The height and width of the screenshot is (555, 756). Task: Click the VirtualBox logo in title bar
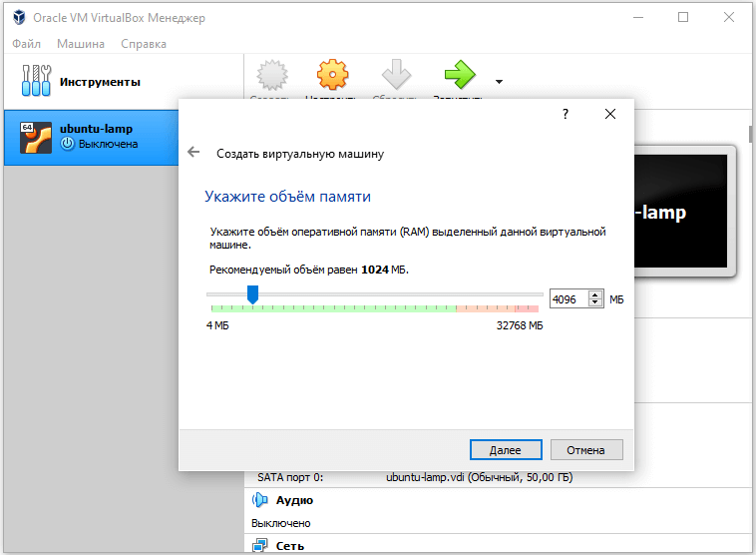19,17
